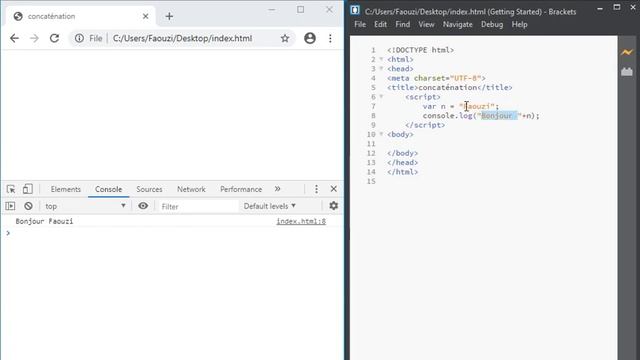The width and height of the screenshot is (640, 360).
Task: Collapse the head fold on line 3
Action: 381,69
